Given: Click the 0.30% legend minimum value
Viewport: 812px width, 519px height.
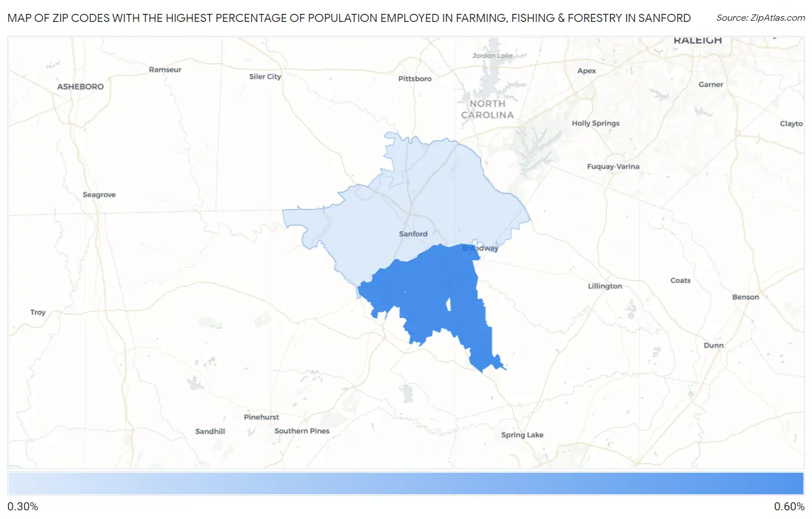Looking at the screenshot, I should (x=23, y=506).
